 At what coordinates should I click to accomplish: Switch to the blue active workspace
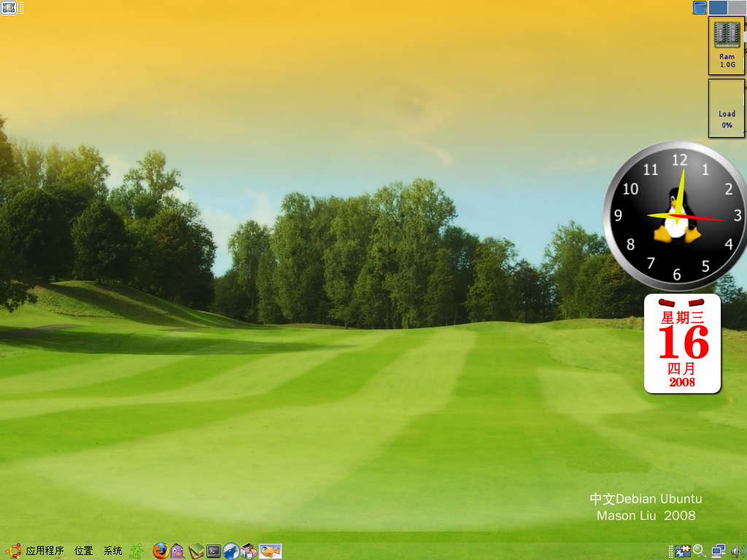click(718, 7)
